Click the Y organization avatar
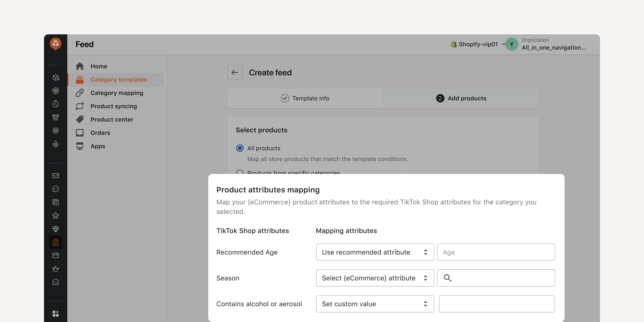Viewport: 644px width, 322px height. [x=512, y=44]
